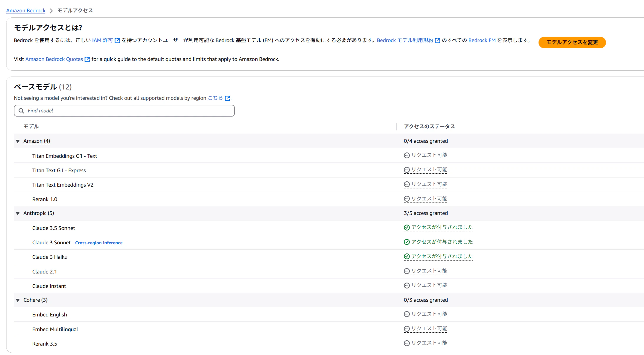The image size is (644, 355).
Task: Select the Titan Text G1 - Express model name
Action: click(59, 170)
